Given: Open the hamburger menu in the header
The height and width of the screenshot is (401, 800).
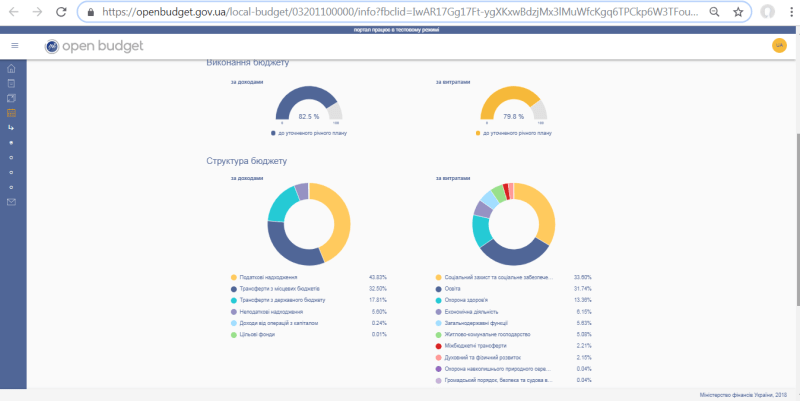Looking at the screenshot, I should tap(14, 46).
